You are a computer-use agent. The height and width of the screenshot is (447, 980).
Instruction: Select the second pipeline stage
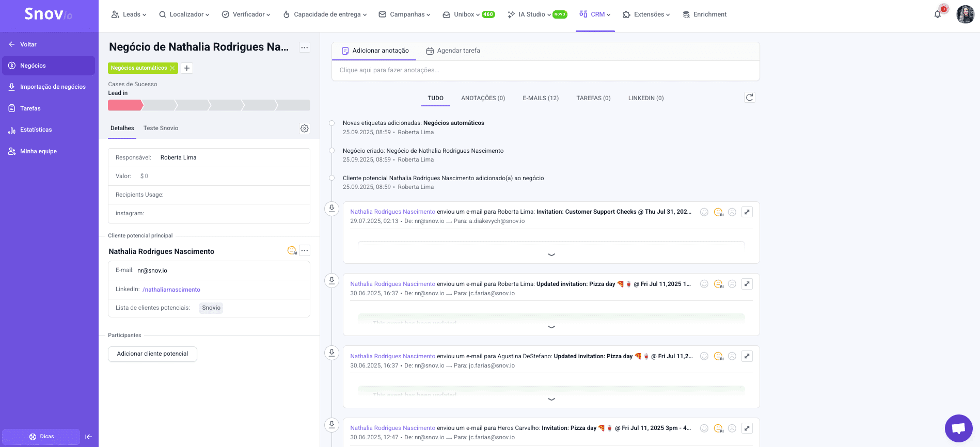pyautogui.click(x=159, y=105)
